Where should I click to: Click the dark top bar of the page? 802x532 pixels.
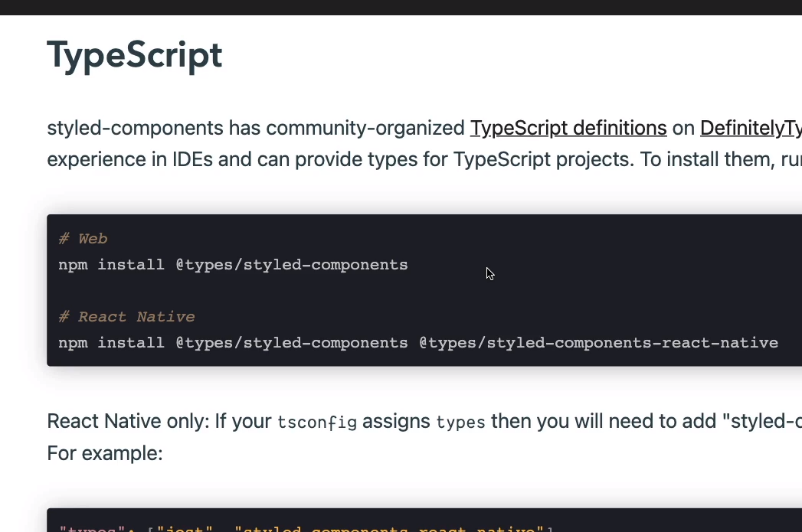click(x=401, y=8)
